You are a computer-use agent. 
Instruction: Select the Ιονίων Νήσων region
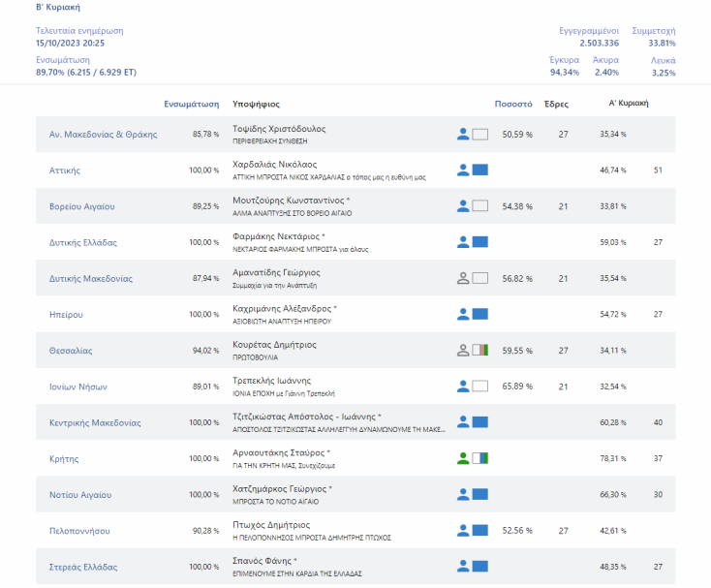point(77,387)
